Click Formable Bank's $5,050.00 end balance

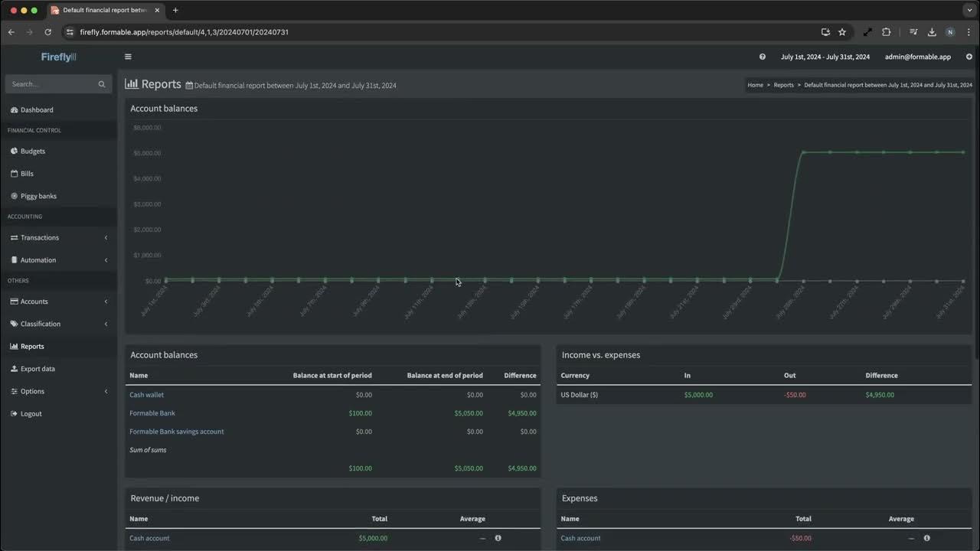pyautogui.click(x=469, y=413)
